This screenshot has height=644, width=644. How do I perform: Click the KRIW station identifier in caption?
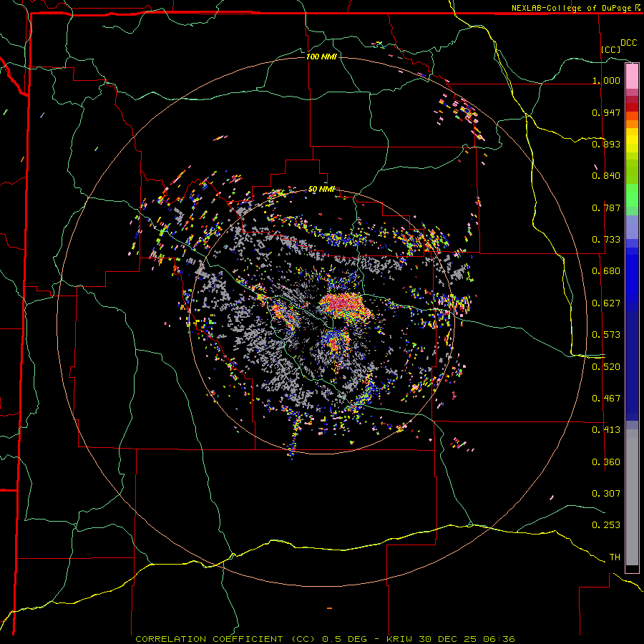point(399,639)
